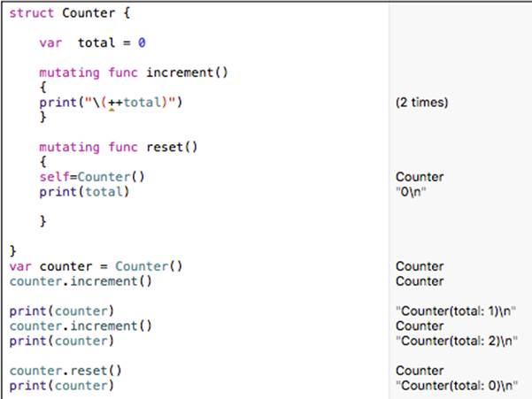Click counter.increment() directly below var counter
Screen dimensions: 532x399
81,281
